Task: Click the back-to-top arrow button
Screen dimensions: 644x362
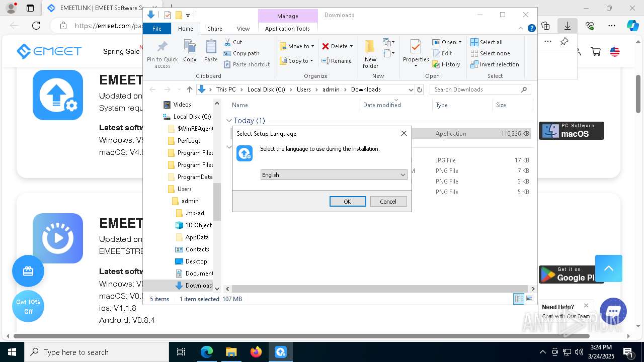Action: click(x=609, y=268)
